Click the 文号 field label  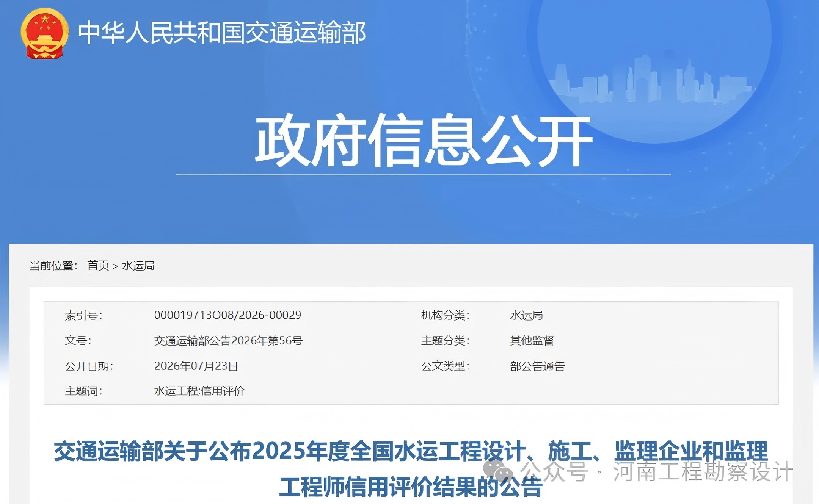pyautogui.click(x=78, y=341)
